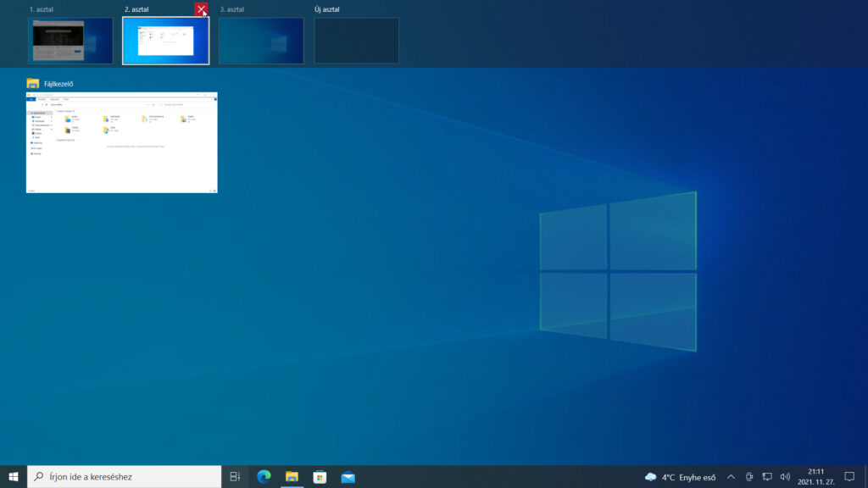The width and height of the screenshot is (868, 488).
Task: Open the network status tray icon
Action: (x=767, y=477)
